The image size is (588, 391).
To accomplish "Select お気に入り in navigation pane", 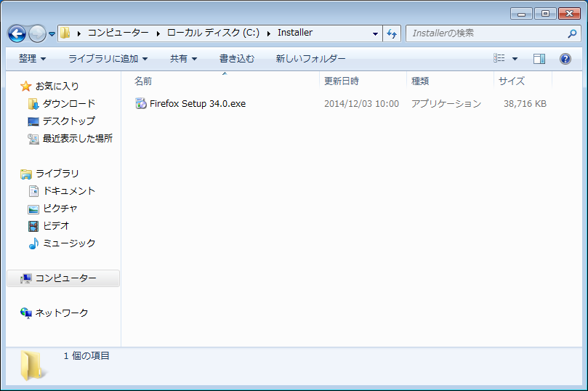I will [57, 86].
